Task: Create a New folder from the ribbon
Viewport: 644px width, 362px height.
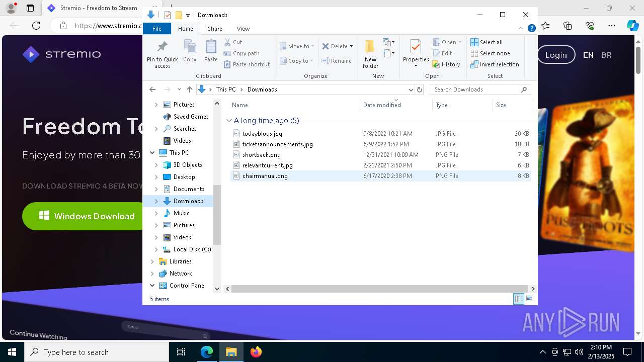Action: 370,53
